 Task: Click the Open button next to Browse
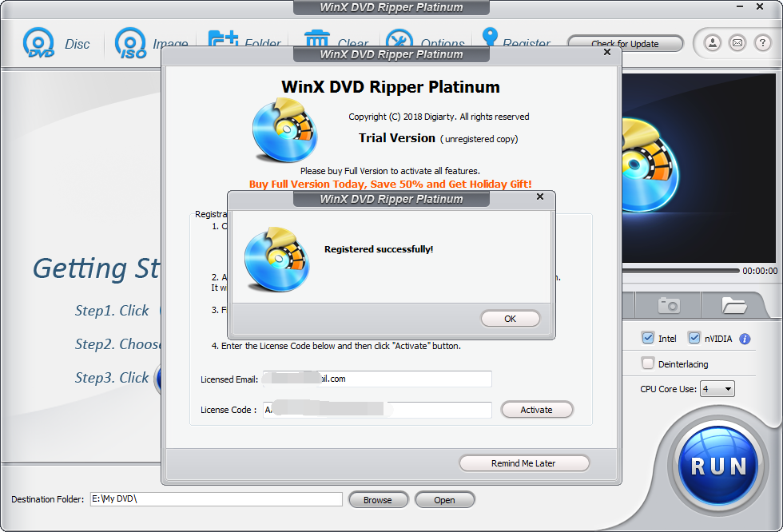[x=444, y=499]
